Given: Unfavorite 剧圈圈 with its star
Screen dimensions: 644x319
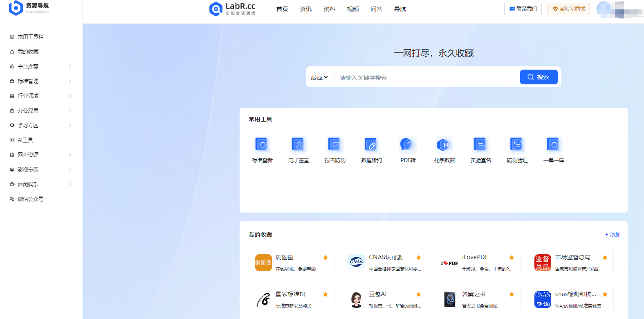Looking at the screenshot, I should click(325, 258).
